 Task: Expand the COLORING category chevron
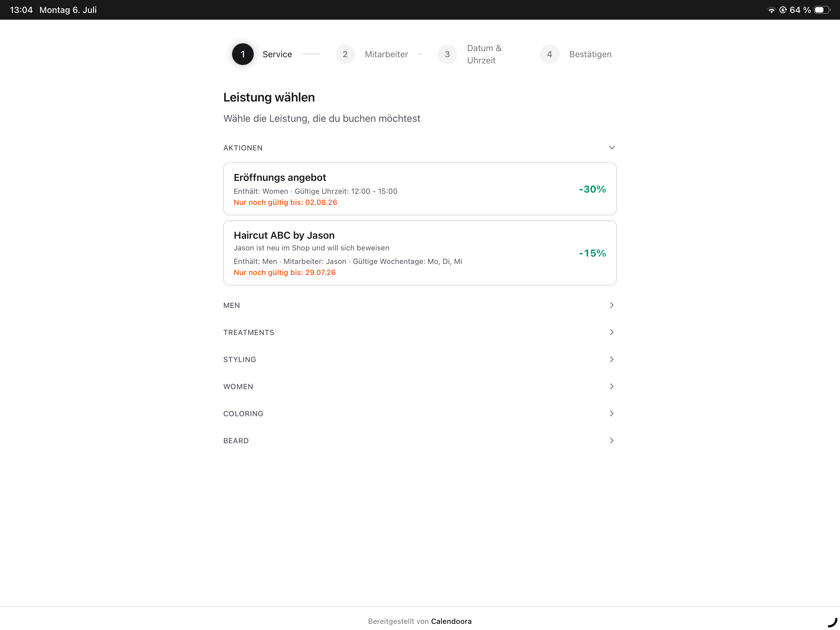click(611, 413)
